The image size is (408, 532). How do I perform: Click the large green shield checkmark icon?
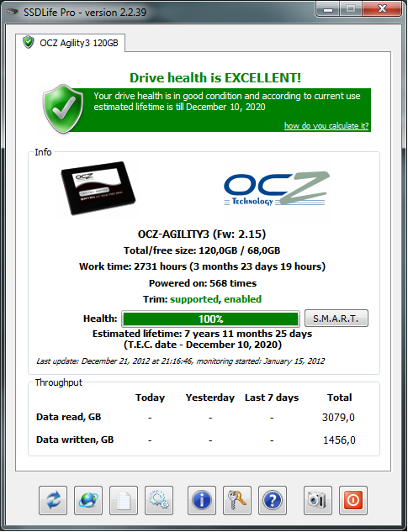(63, 108)
